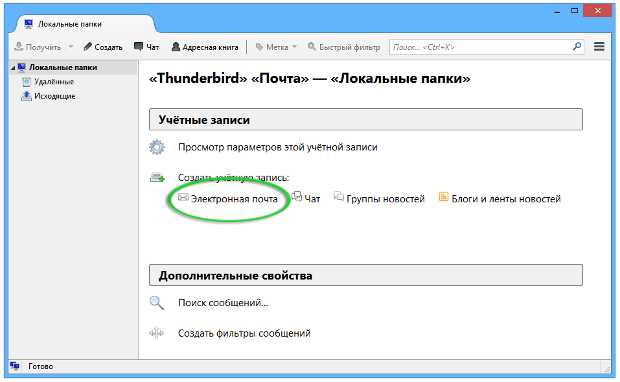This screenshot has height=382, width=620.
Task: Close the Thunderbird window
Action: [598, 11]
